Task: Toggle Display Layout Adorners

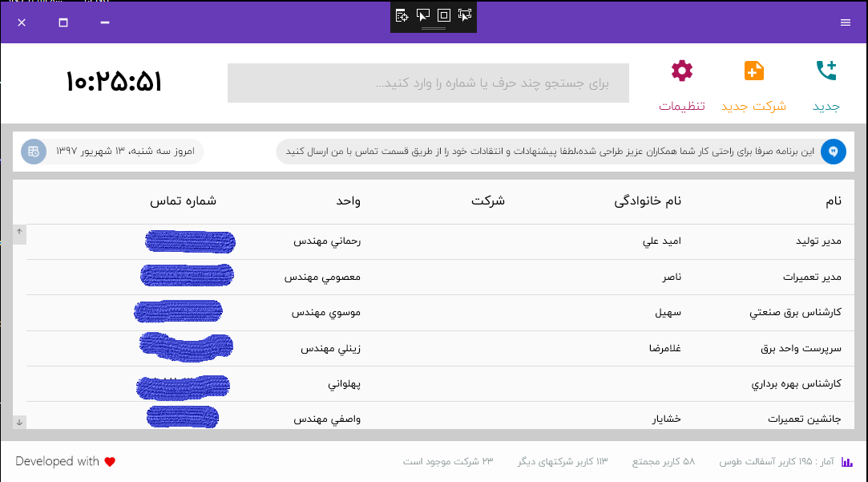Action: 444,14
